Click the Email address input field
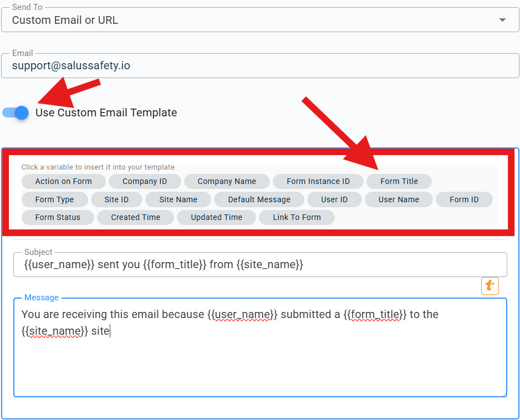This screenshot has height=420, width=520. click(x=259, y=65)
